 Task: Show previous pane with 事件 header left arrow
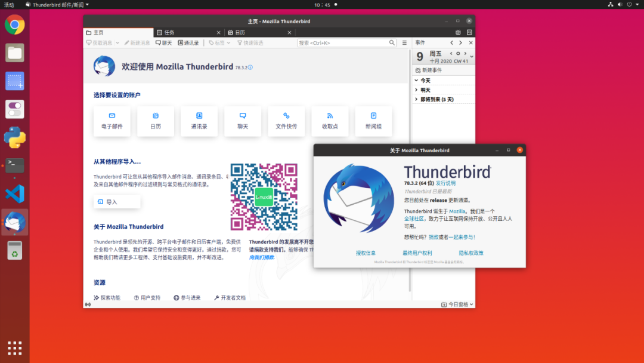tap(452, 43)
